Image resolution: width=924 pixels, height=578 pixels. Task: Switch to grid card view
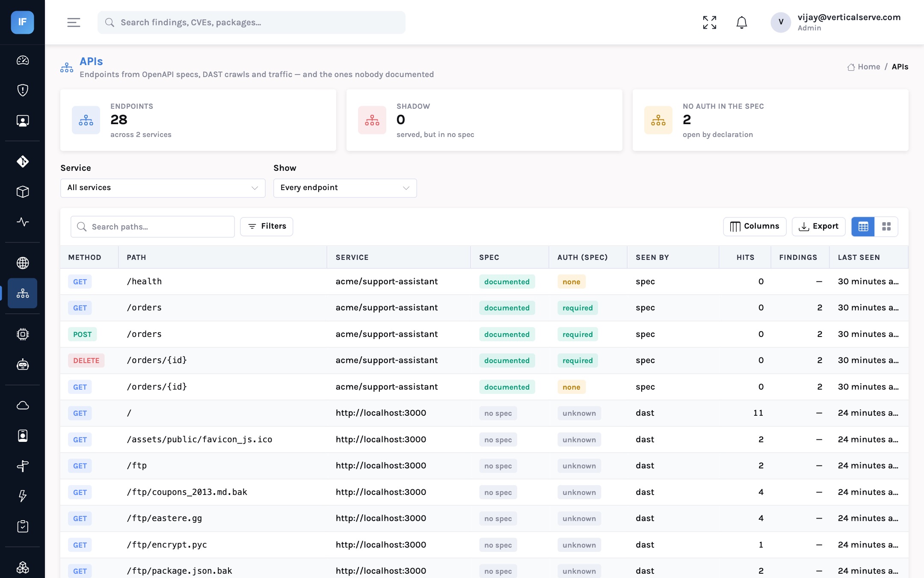click(x=886, y=226)
